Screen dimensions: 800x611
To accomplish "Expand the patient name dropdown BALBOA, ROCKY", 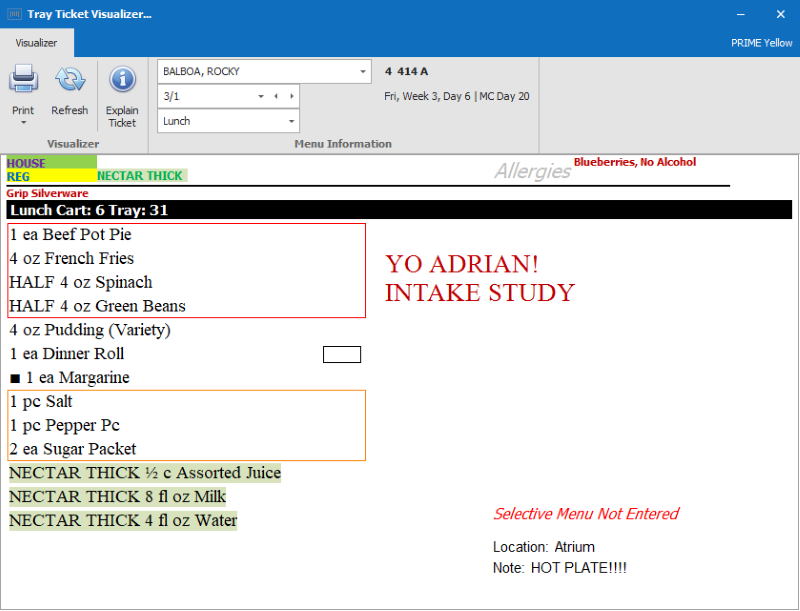I will [x=362, y=72].
